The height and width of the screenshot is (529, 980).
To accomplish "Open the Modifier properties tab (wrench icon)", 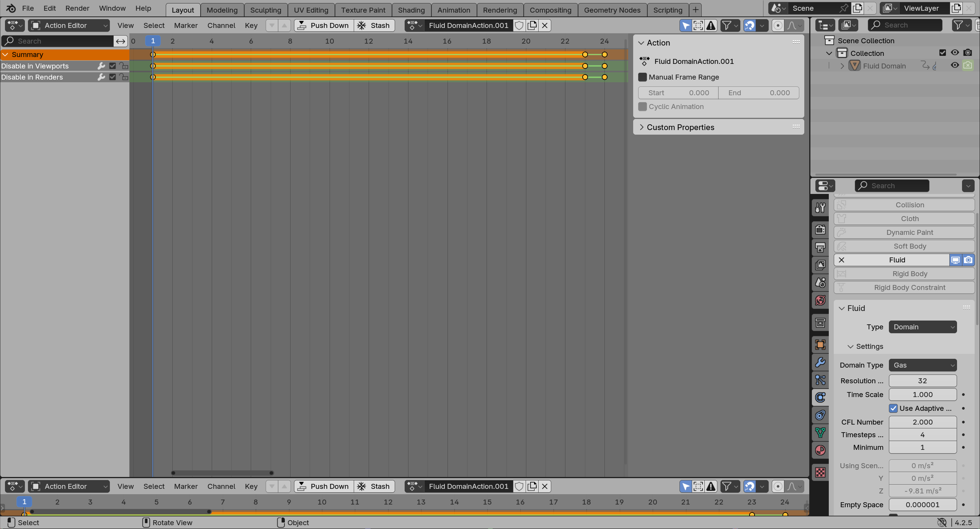I will pos(820,363).
